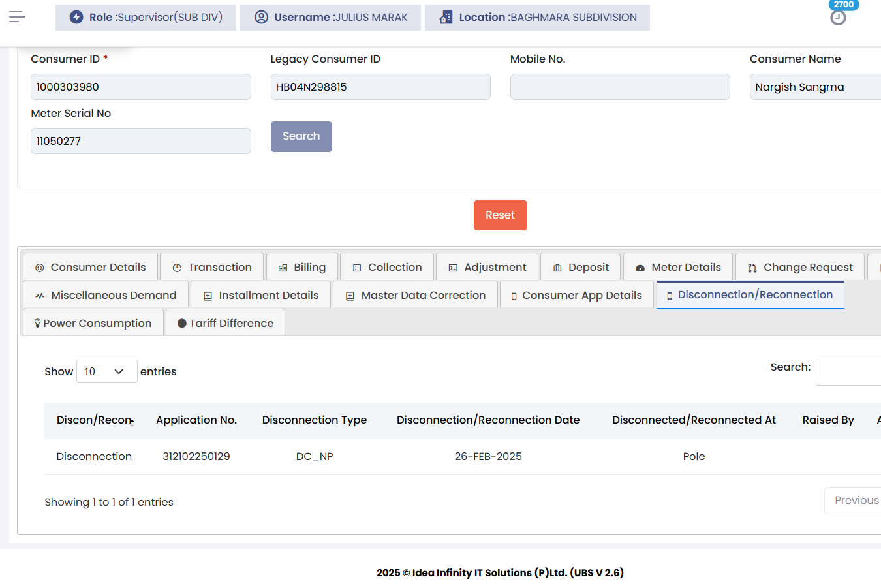Click the 2700 session countdown badge
This screenshot has height=588, width=881.
tap(844, 5)
